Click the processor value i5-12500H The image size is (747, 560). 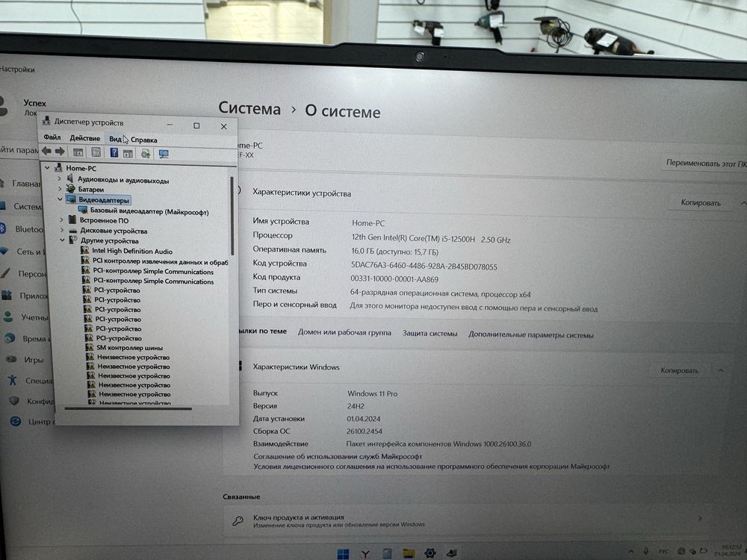[x=431, y=239]
